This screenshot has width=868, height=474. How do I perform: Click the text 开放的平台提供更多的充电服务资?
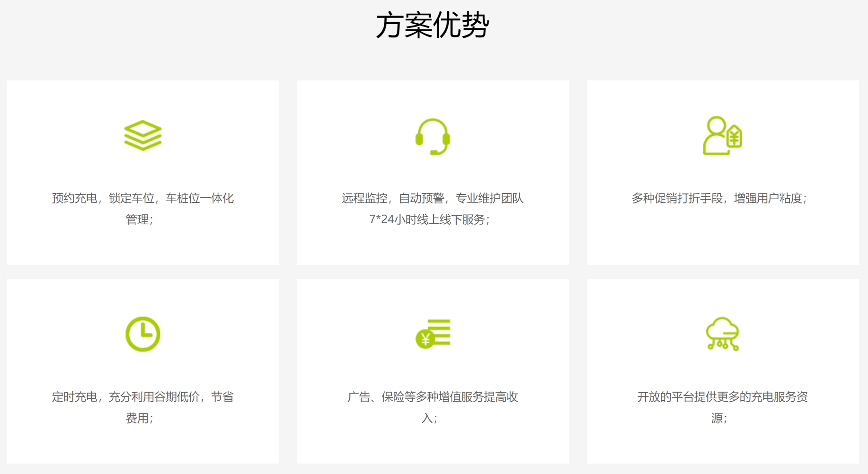tap(722, 397)
